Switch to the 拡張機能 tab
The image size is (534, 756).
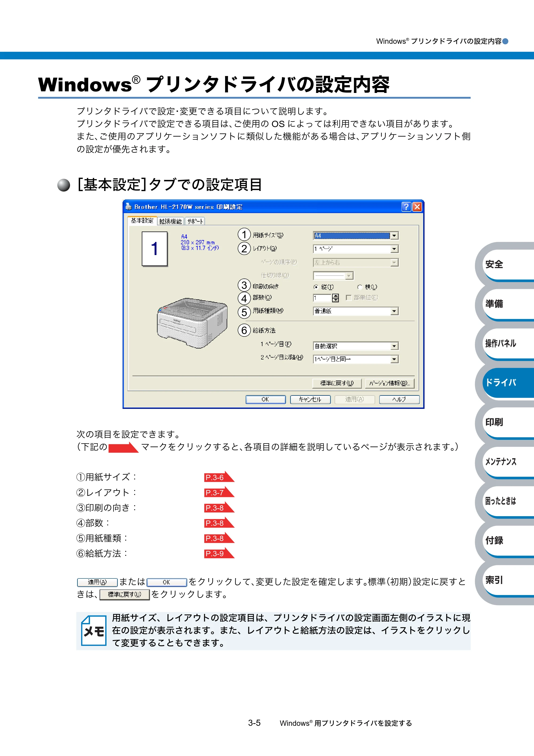click(170, 221)
